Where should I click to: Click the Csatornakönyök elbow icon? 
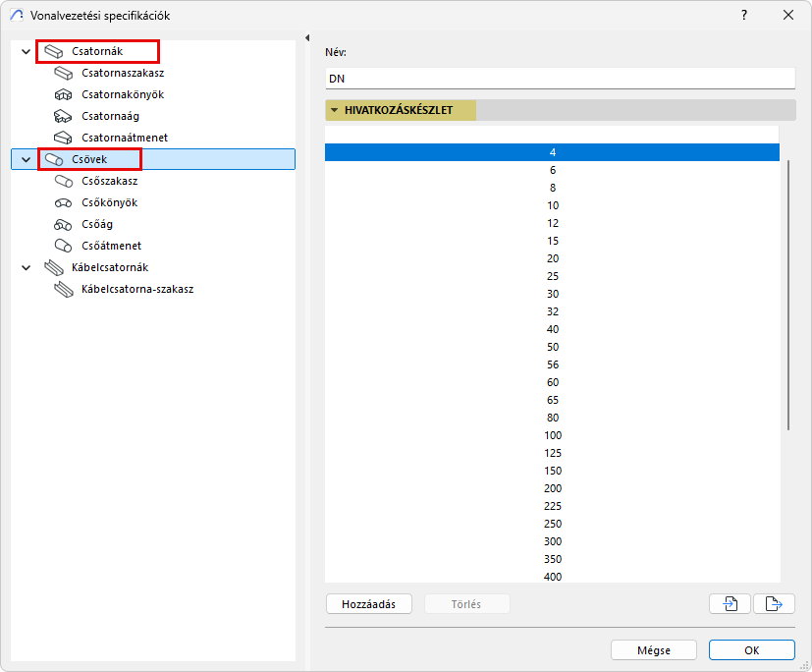(x=63, y=95)
